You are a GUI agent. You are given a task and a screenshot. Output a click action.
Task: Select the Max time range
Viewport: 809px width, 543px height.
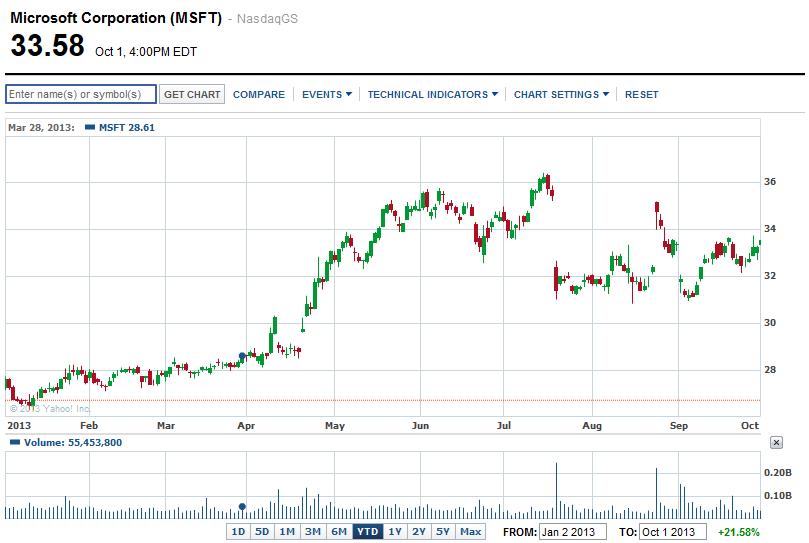tap(471, 532)
